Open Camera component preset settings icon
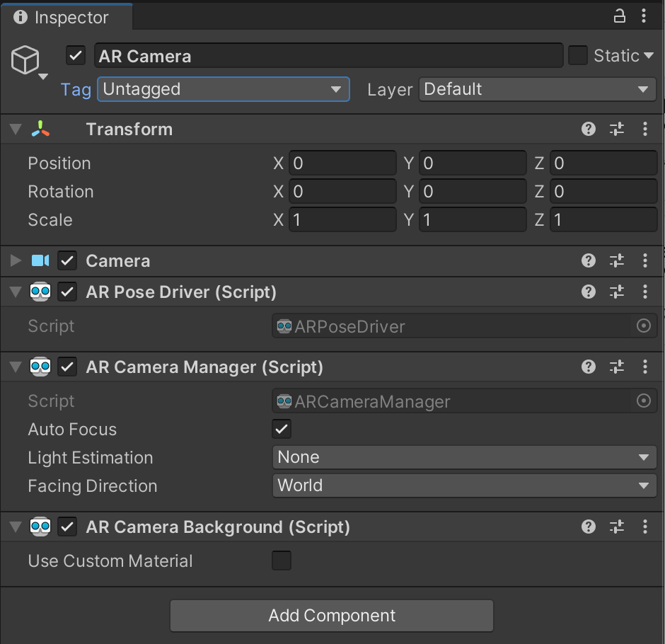The height and width of the screenshot is (644, 665). click(617, 260)
